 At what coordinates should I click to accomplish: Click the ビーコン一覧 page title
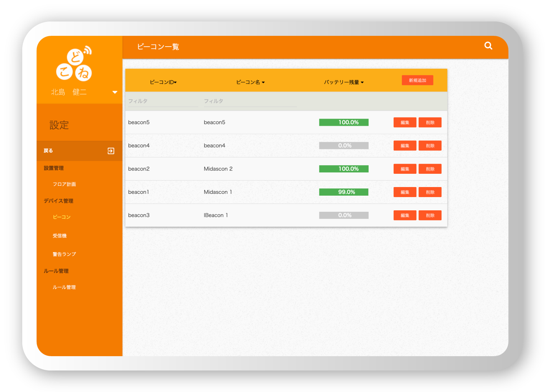[x=158, y=47]
